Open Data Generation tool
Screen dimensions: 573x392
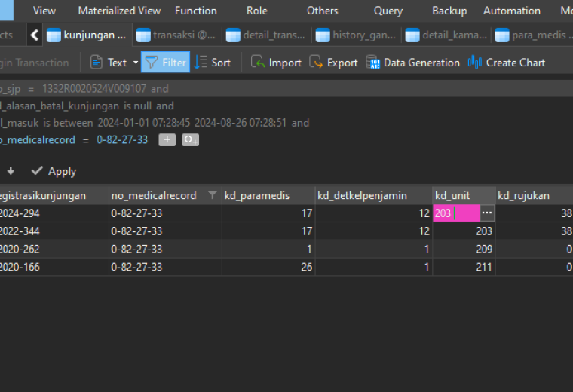point(412,63)
